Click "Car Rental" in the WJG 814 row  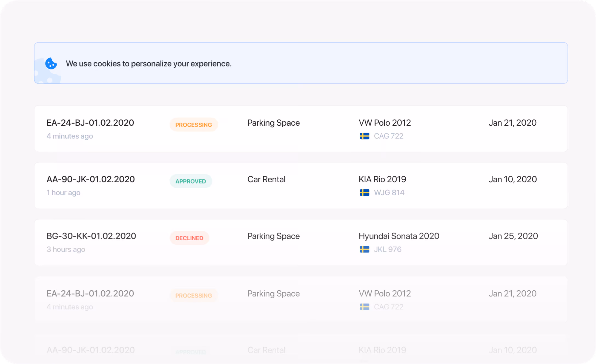[x=266, y=179]
